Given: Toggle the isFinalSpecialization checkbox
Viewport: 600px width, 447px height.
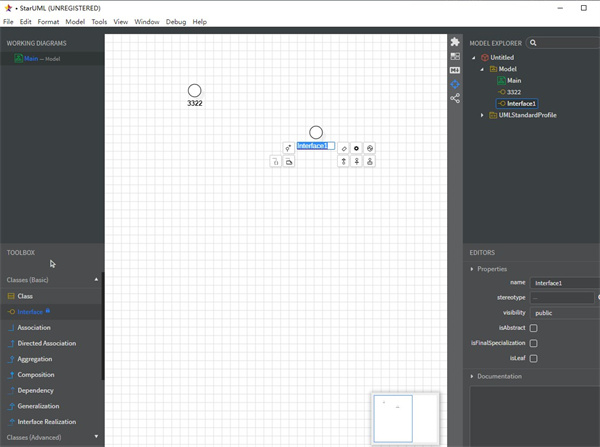Looking at the screenshot, I should click(x=533, y=343).
